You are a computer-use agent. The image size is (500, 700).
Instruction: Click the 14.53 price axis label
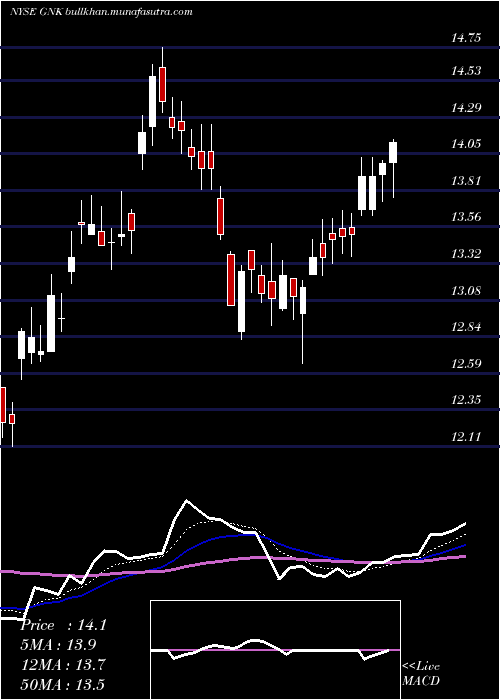[x=466, y=71]
